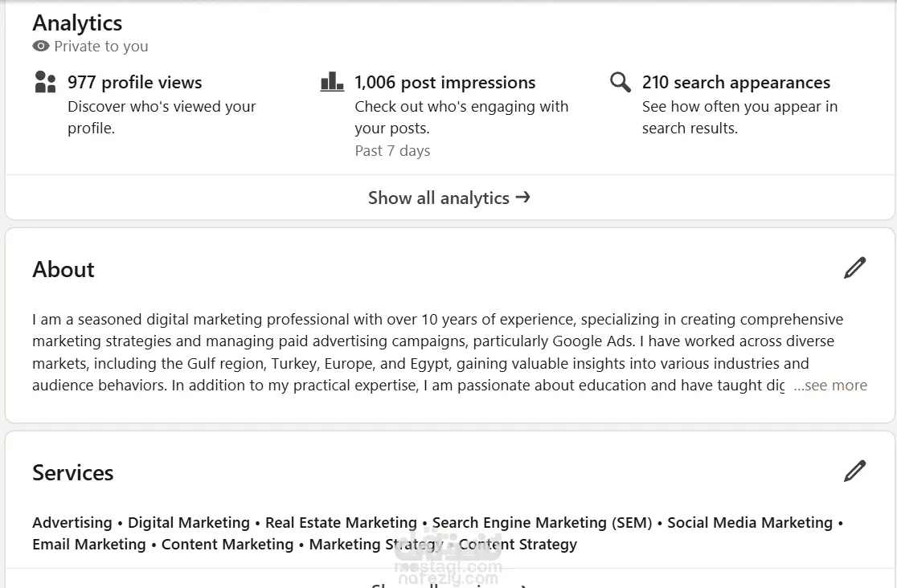The height and width of the screenshot is (588, 897).
Task: Click Discover who's viewed your profile text
Action: click(162, 117)
